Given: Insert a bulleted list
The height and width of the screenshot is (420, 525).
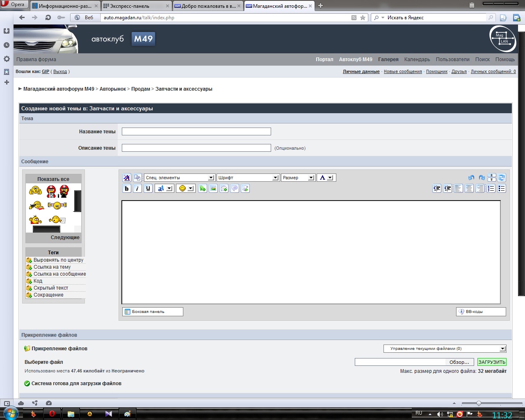Looking at the screenshot, I should 502,189.
